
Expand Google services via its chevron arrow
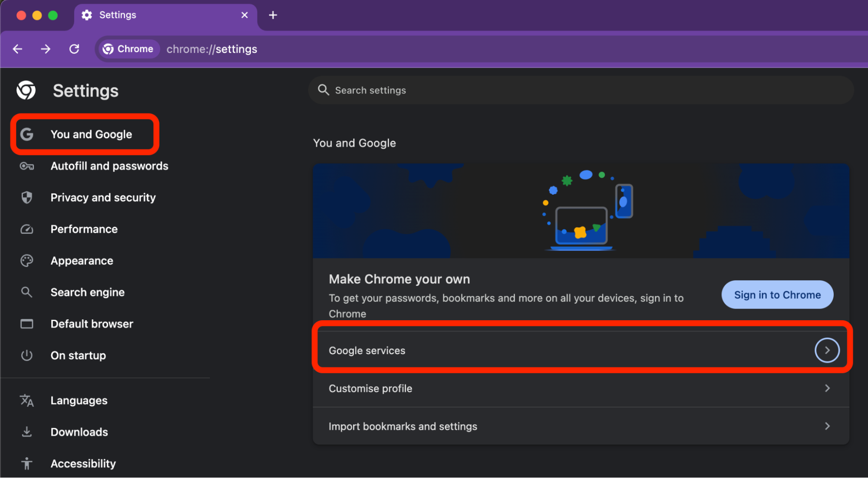pos(827,350)
